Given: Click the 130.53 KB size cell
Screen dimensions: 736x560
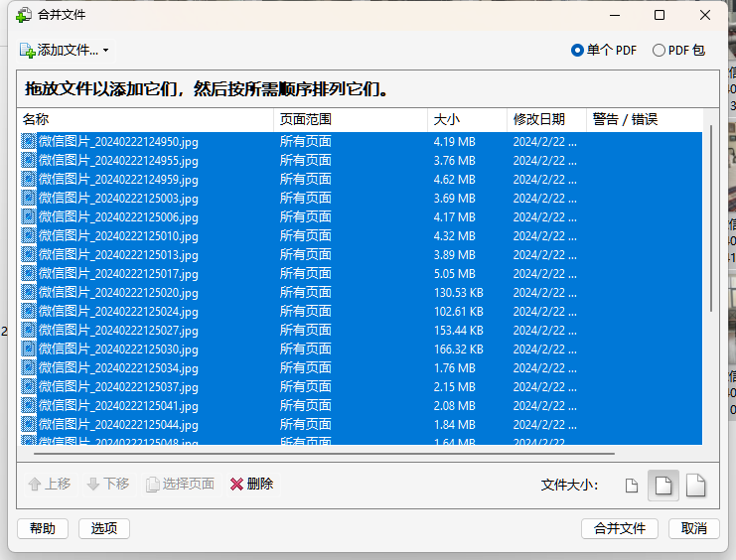Looking at the screenshot, I should pyautogui.click(x=459, y=293).
